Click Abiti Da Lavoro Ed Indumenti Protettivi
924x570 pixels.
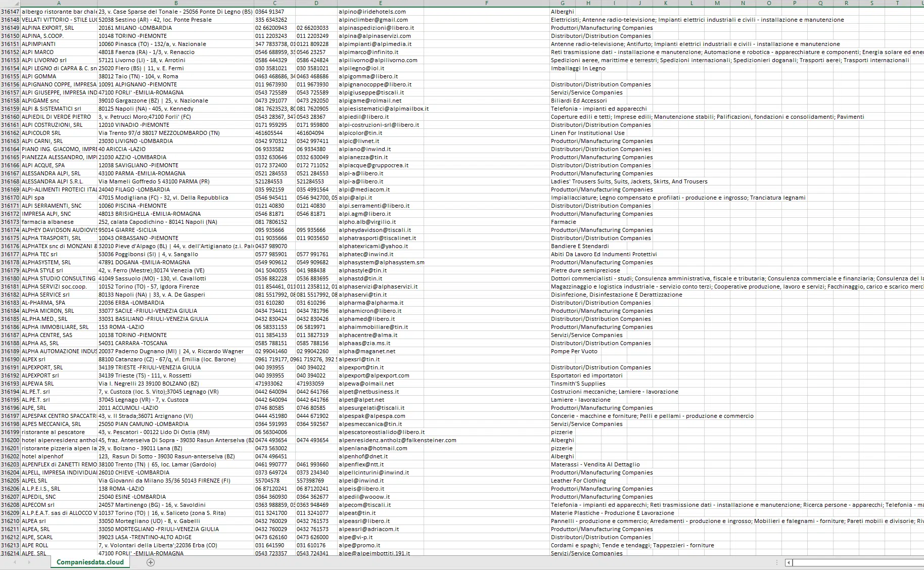pos(604,254)
